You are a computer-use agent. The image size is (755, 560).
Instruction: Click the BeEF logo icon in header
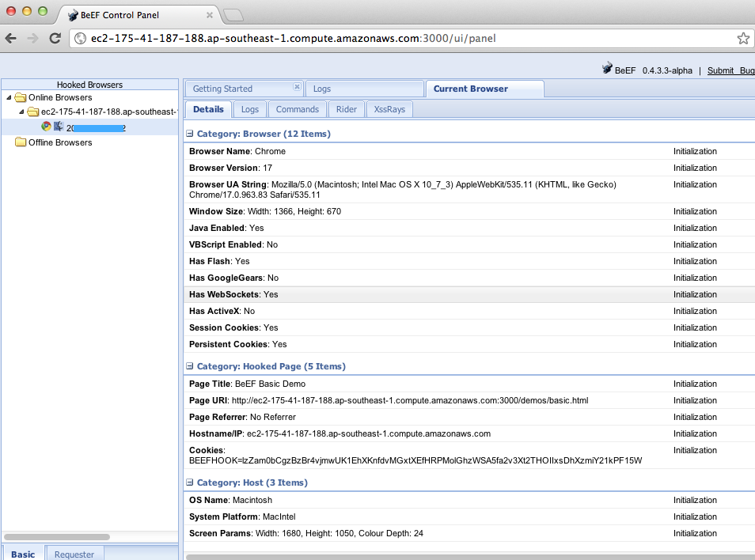[607, 70]
